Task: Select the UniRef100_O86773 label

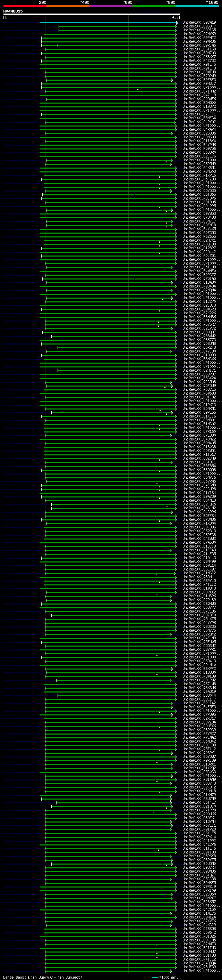Action: [x=199, y=340]
